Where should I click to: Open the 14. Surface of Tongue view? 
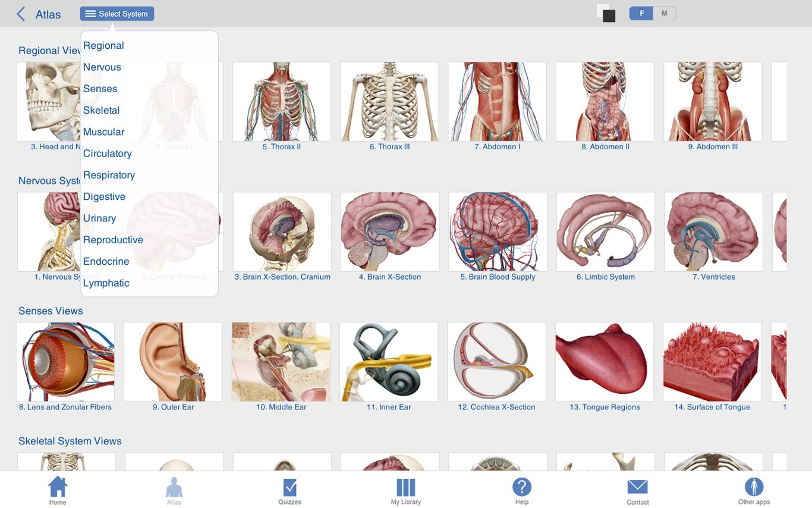712,362
